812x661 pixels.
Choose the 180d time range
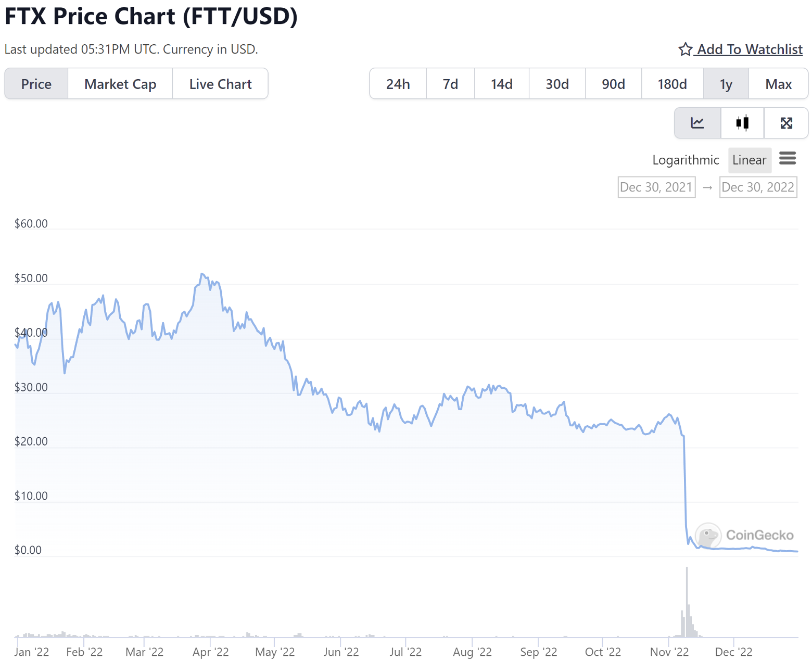(672, 84)
